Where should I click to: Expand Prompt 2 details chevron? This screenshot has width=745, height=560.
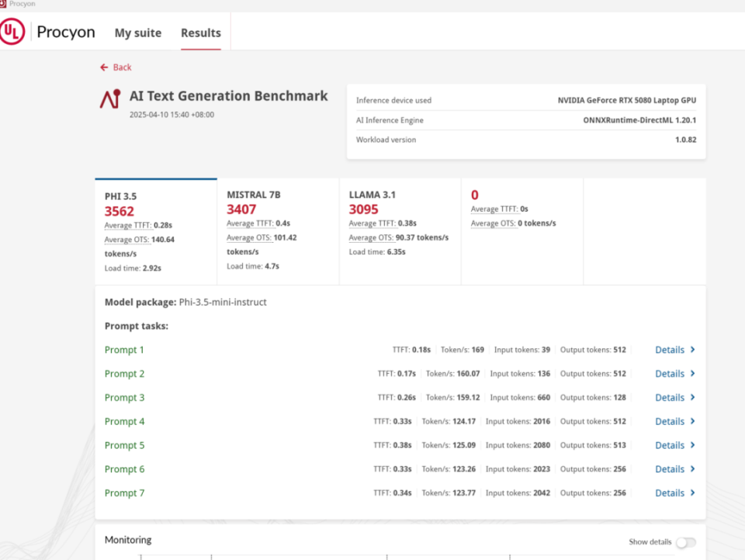693,373
